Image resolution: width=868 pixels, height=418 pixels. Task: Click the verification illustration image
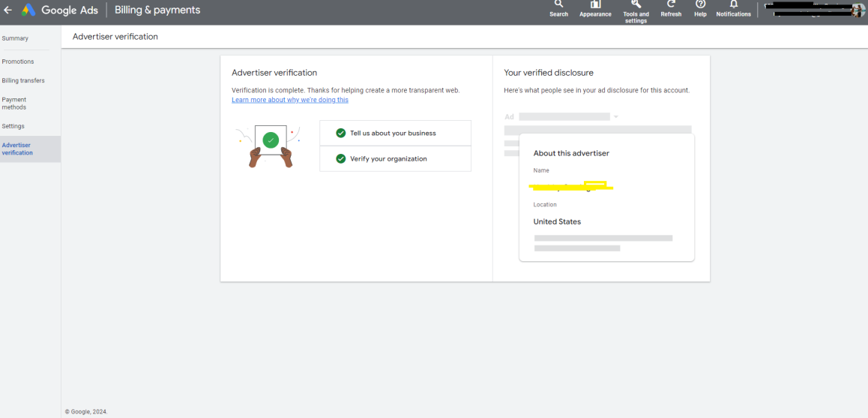(270, 146)
